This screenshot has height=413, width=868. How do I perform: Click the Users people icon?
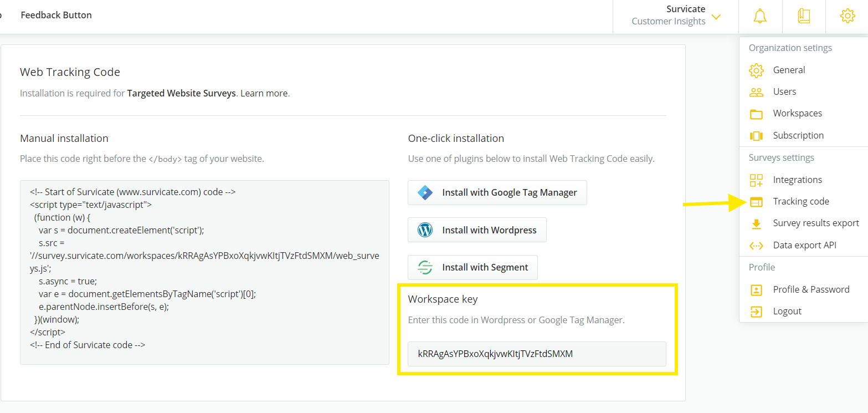[756, 92]
